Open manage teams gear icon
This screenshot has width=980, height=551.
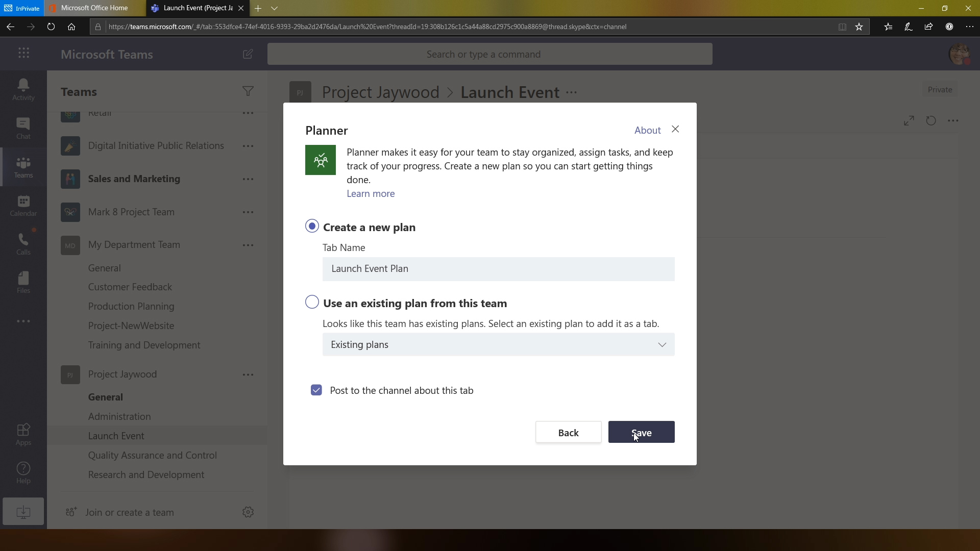[x=248, y=512]
